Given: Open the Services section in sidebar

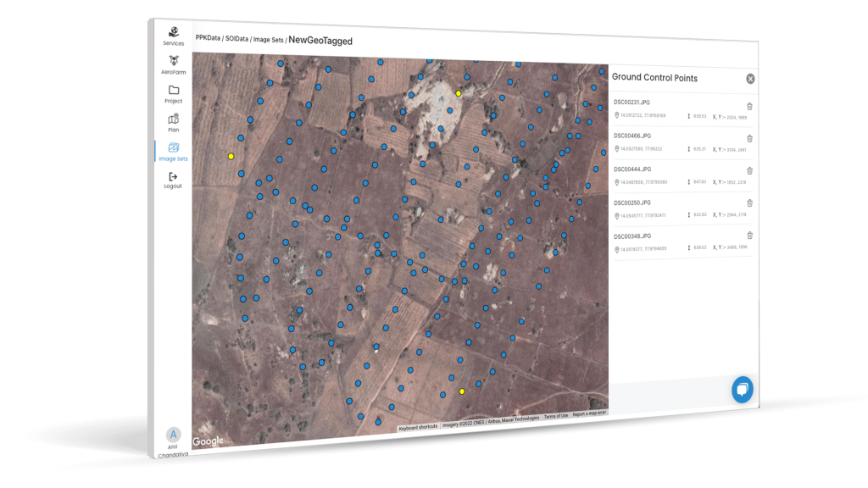Looking at the screenshot, I should 174,34.
